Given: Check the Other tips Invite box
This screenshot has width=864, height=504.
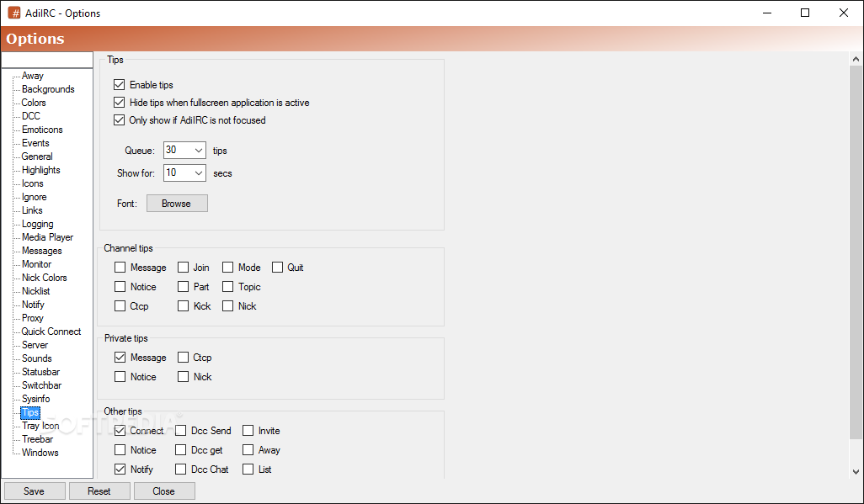Looking at the screenshot, I should (x=248, y=431).
